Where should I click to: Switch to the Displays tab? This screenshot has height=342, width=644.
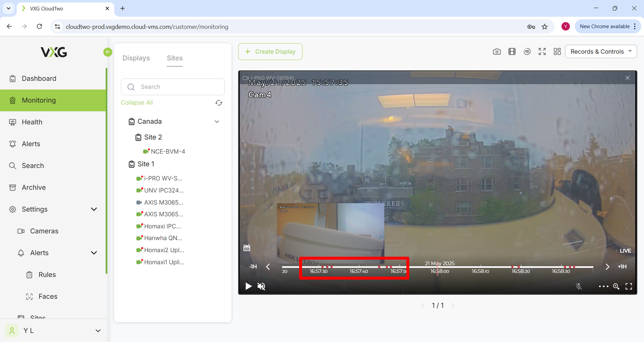click(136, 58)
